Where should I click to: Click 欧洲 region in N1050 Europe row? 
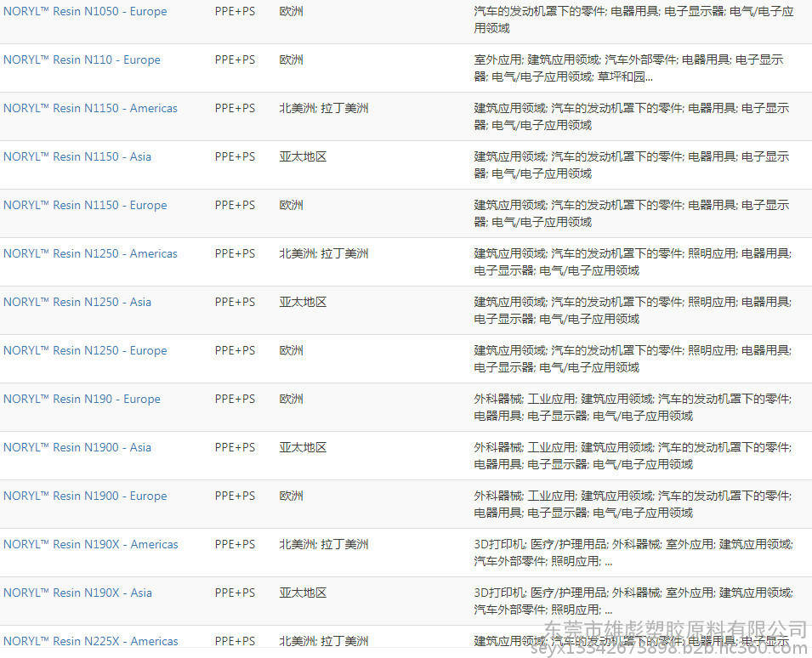[x=291, y=11]
